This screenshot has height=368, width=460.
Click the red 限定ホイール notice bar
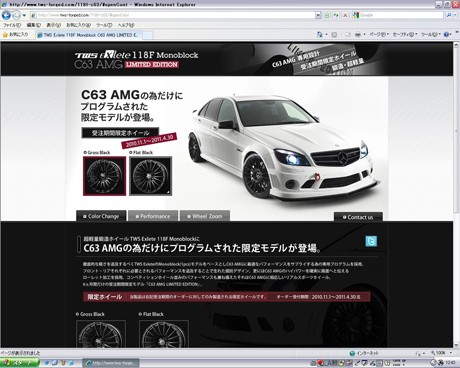(226, 297)
